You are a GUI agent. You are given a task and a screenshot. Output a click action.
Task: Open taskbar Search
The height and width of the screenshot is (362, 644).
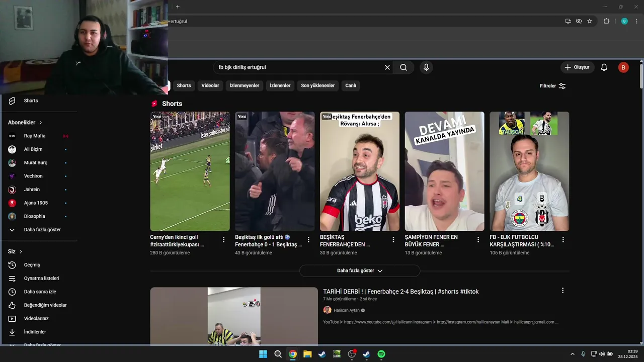pos(278,354)
